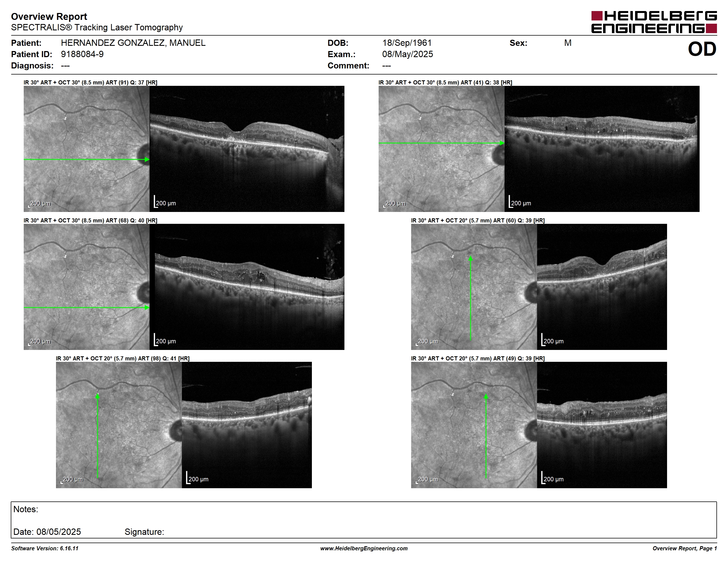The height and width of the screenshot is (563, 728).
Task: Click scan caption ART (60) Q: 39
Action: 478,221
